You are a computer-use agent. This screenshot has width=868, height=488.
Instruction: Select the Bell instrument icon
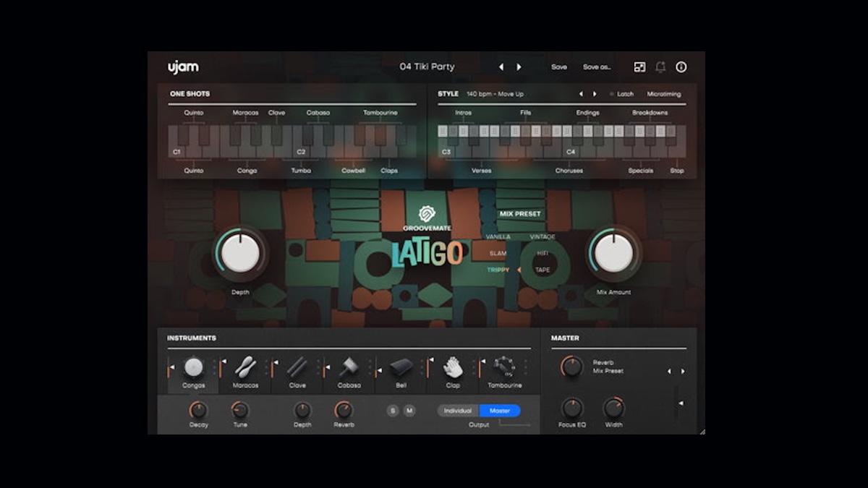point(402,367)
